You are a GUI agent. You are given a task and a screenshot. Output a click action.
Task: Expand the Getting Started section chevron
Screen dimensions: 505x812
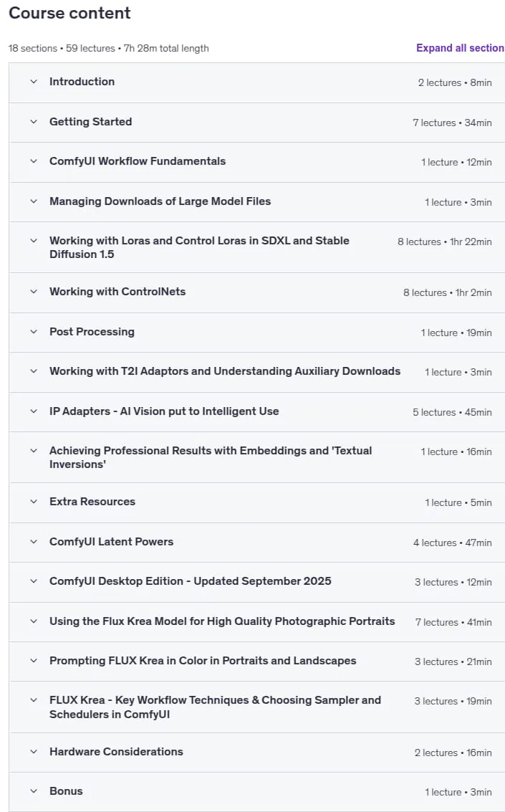pyautogui.click(x=34, y=122)
